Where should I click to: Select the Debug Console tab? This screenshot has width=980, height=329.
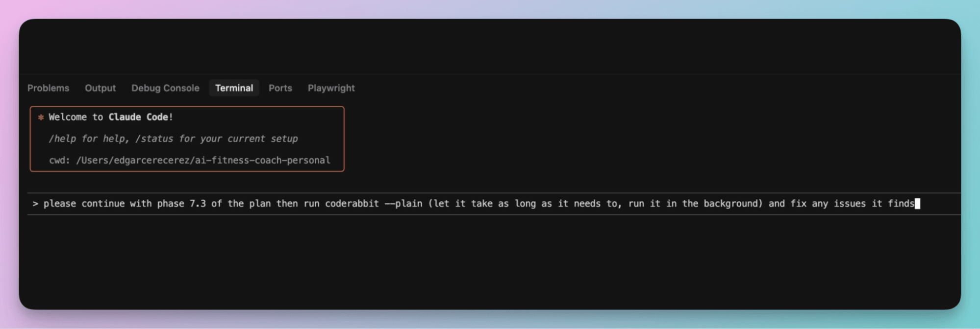165,88
